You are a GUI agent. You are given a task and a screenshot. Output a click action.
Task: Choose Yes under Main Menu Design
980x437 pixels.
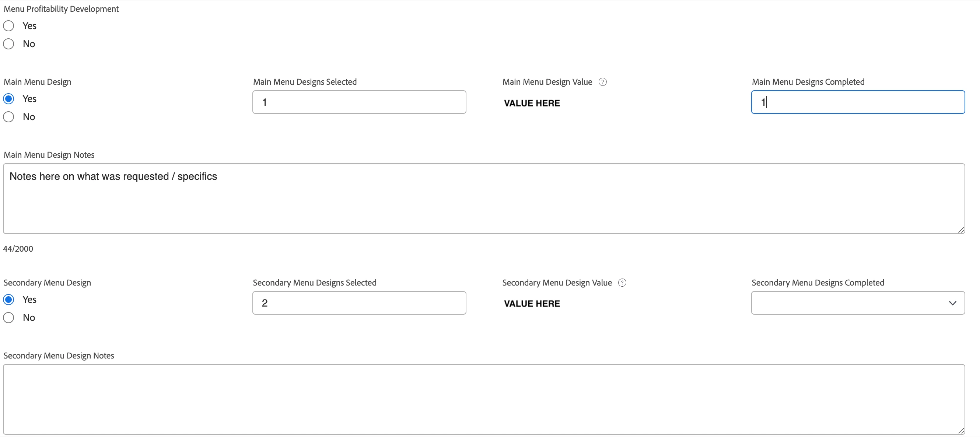point(9,99)
